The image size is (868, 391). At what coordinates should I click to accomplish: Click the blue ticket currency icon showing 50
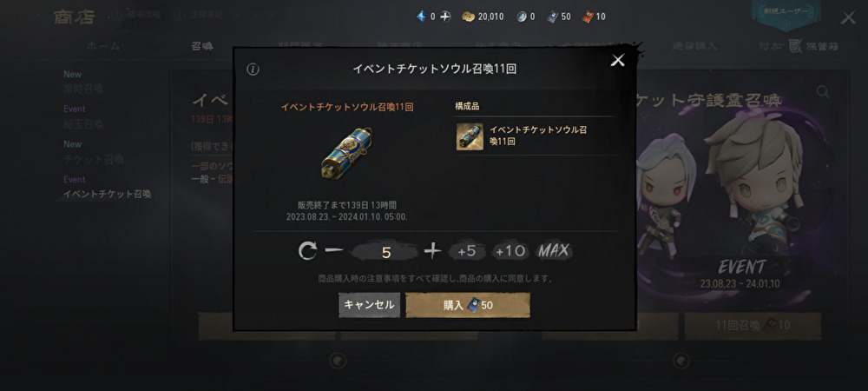pyautogui.click(x=552, y=17)
